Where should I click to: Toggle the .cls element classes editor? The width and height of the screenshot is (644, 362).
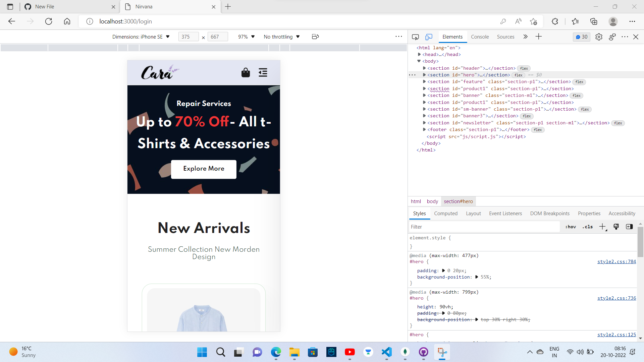point(587,227)
